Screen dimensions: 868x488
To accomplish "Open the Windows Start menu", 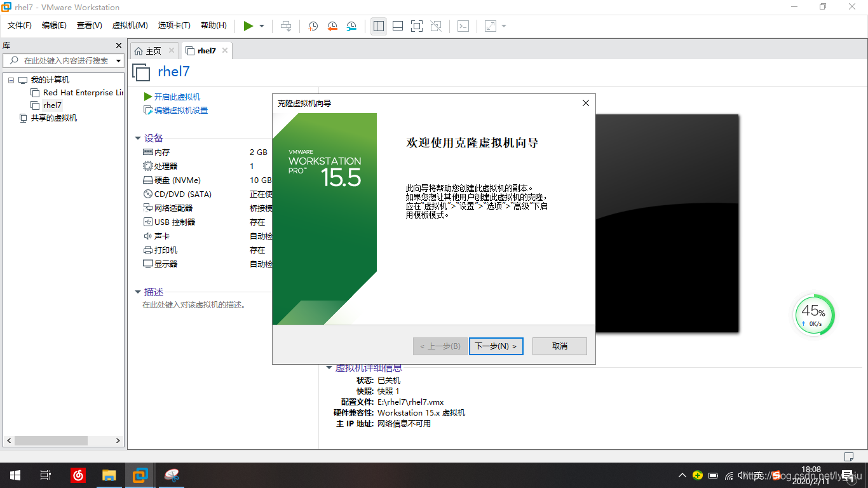I will [x=15, y=475].
